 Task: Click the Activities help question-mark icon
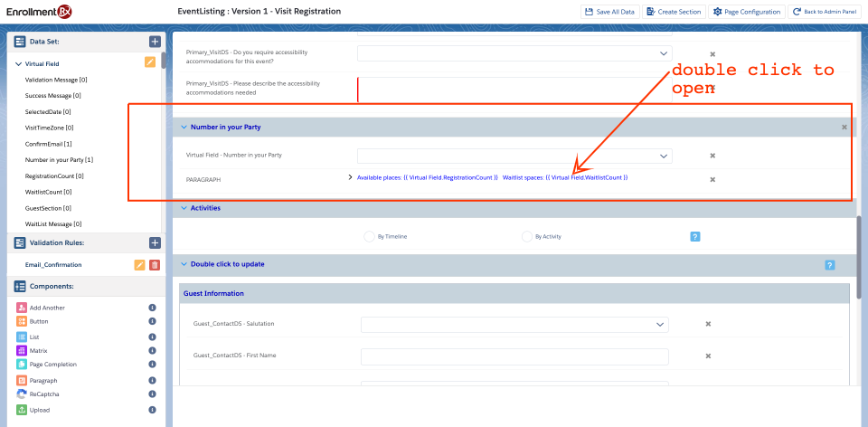click(695, 236)
